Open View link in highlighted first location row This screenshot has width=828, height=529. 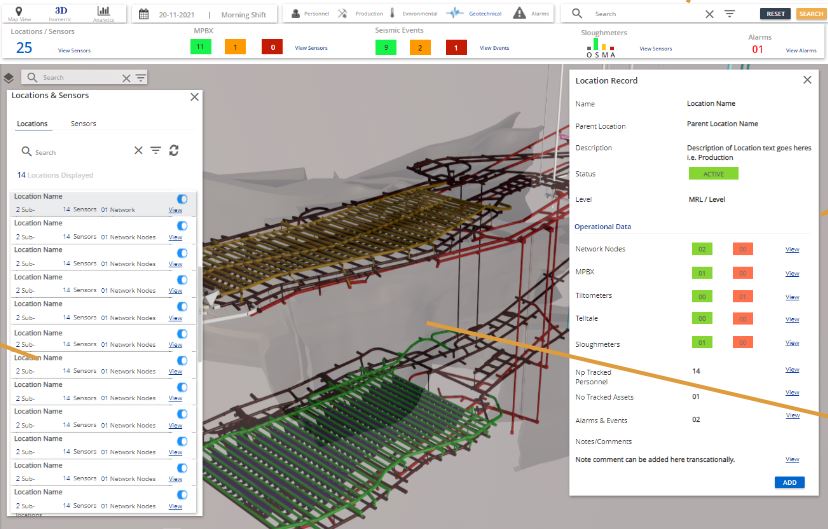click(x=175, y=210)
